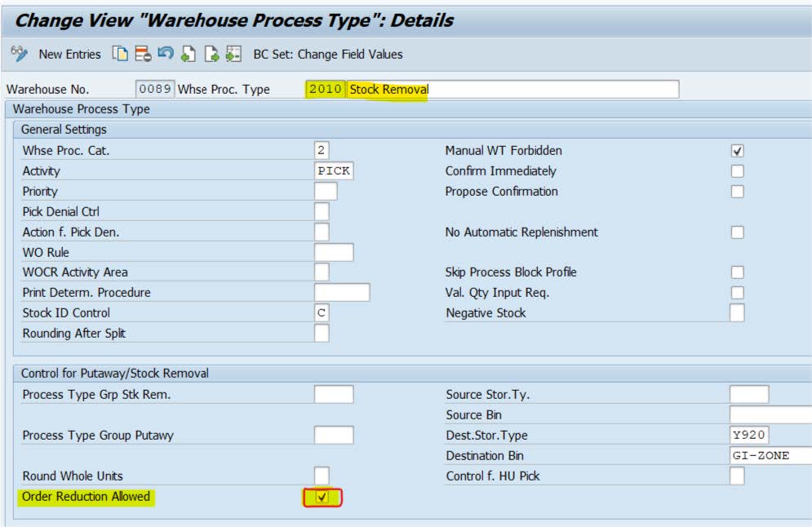Enable the Confirm Immediately checkbox
This screenshot has width=812, height=527.
737,171
